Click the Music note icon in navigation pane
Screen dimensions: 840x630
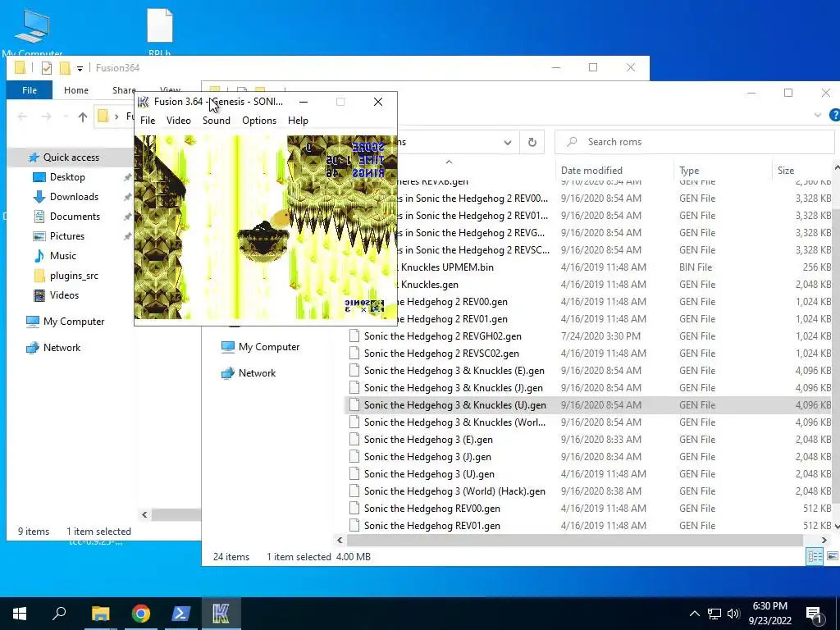(39, 256)
